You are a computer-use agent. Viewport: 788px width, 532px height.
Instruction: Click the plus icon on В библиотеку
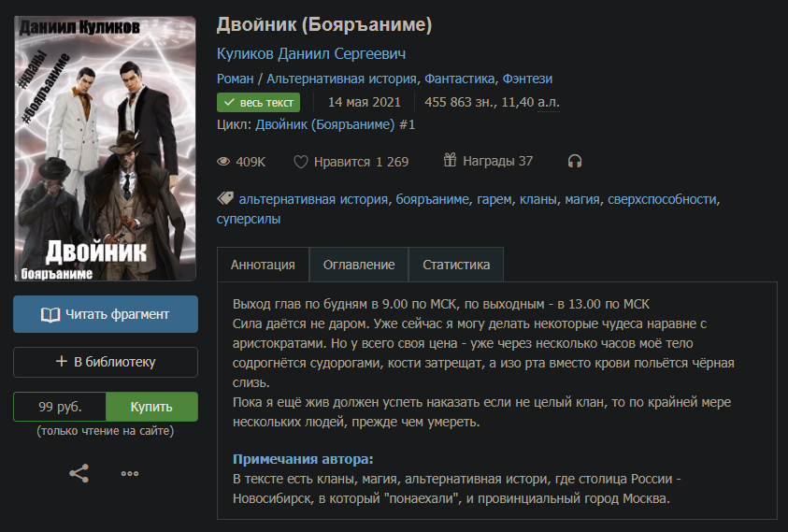(62, 362)
